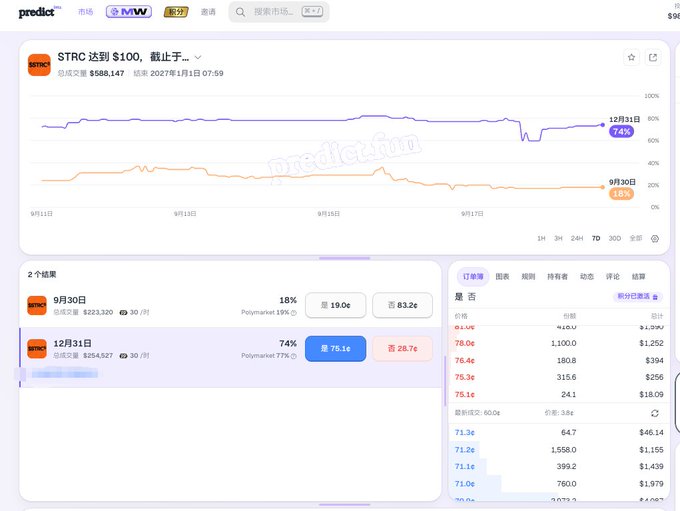Set chart range to 30D

[615, 238]
